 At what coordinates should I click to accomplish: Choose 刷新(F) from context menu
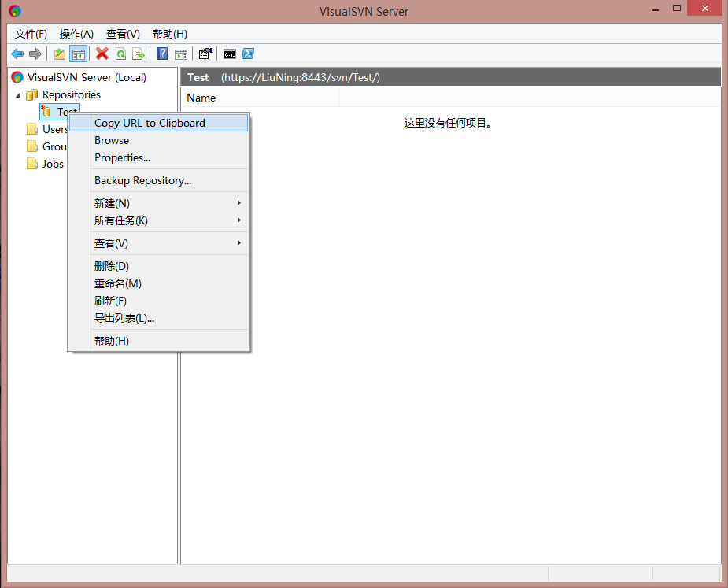159,301
